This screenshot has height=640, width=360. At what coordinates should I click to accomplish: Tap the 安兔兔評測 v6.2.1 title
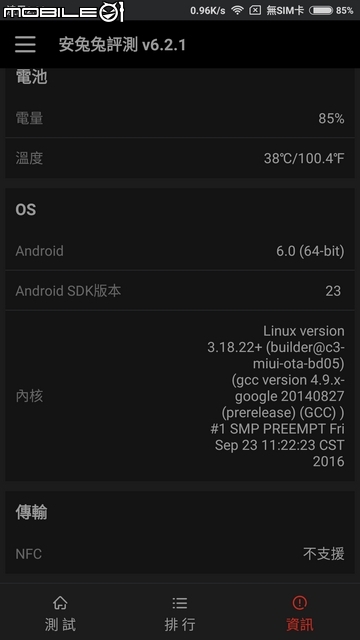point(122,45)
